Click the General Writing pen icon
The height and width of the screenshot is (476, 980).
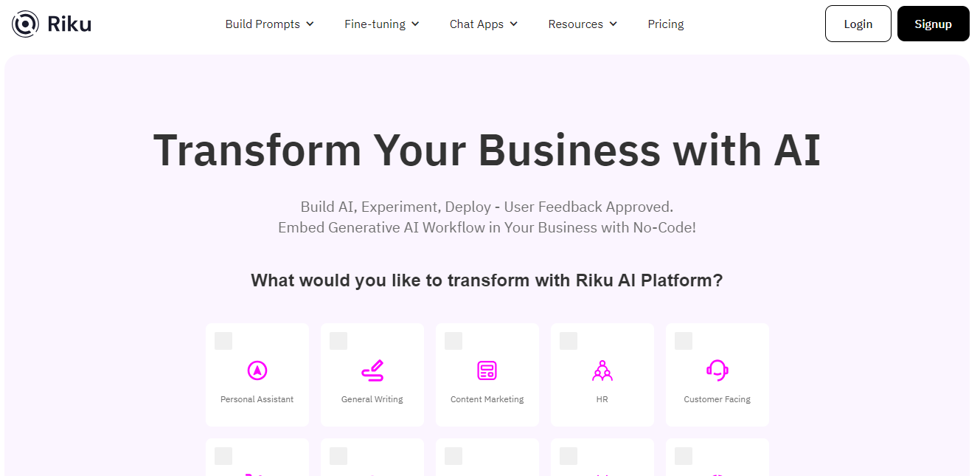[x=372, y=370]
